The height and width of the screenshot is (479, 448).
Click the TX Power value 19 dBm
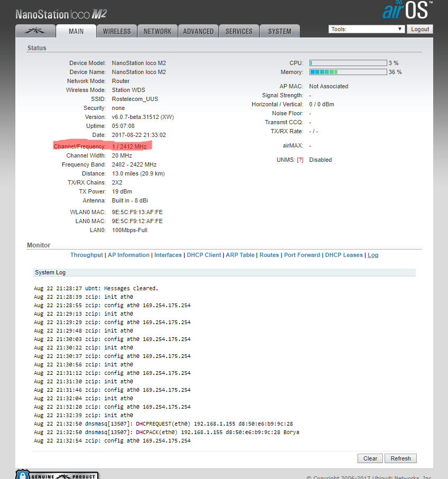(122, 191)
